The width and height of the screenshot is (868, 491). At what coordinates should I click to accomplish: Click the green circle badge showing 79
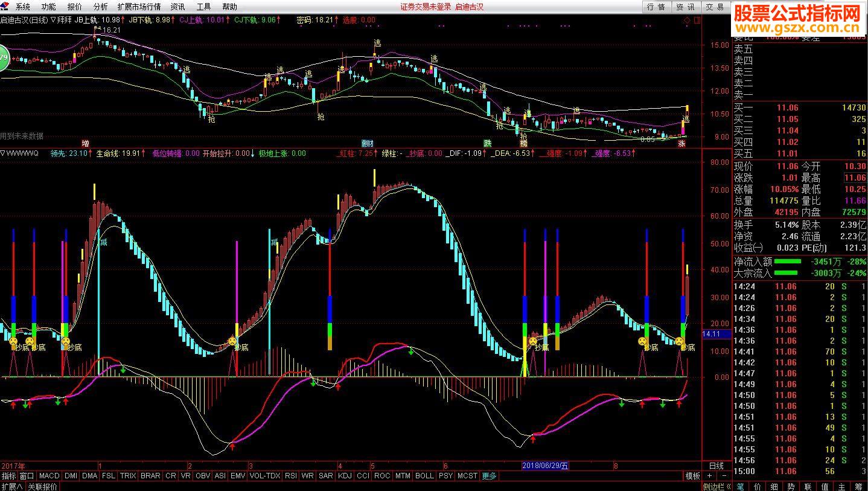coord(3,59)
